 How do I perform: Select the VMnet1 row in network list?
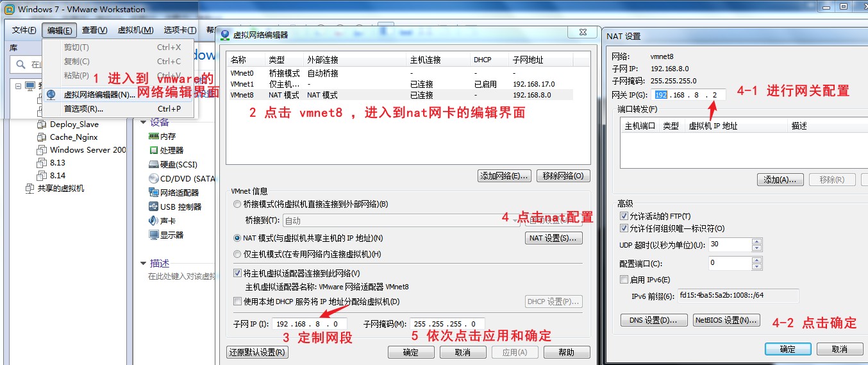click(401, 84)
